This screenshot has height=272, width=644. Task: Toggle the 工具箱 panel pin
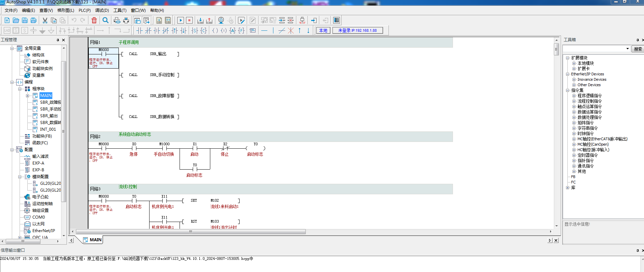point(637,40)
